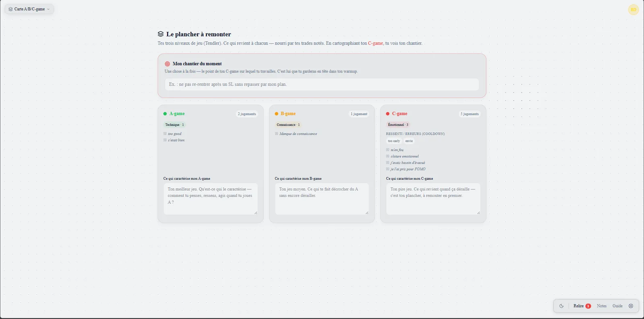Image resolution: width=644 pixels, height=319 pixels.
Task: Click the 'too early' chip
Action: tap(394, 141)
